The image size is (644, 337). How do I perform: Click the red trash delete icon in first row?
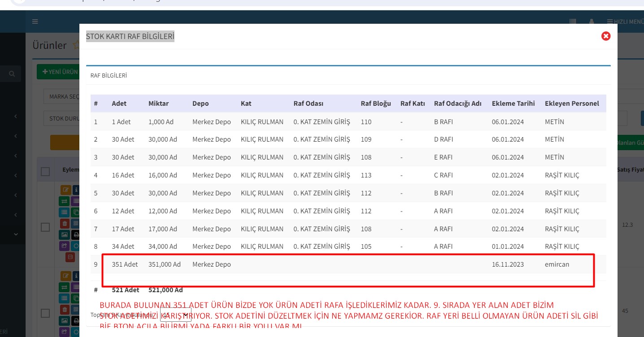pos(65,223)
